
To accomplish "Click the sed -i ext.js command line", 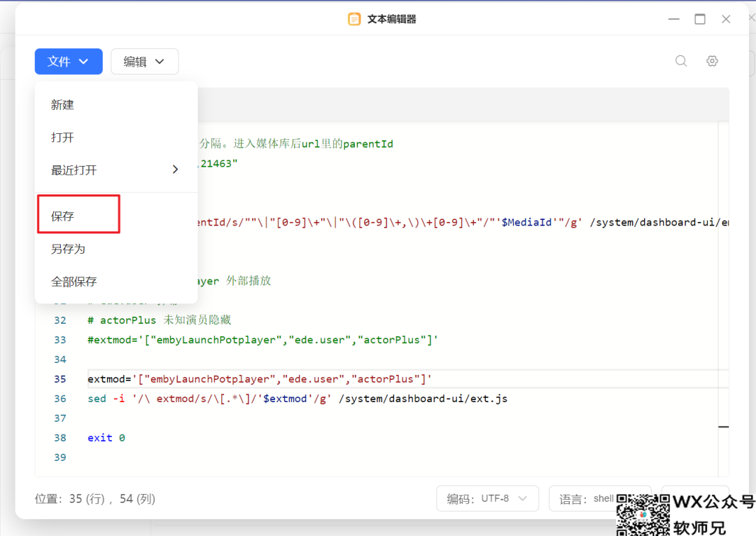I will (297, 399).
